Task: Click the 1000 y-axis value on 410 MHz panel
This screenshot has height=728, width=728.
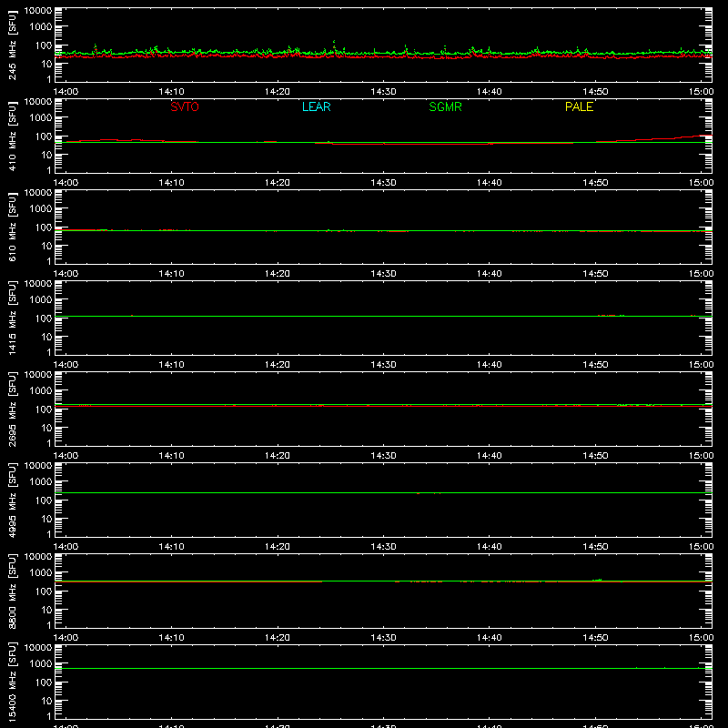Action: coord(41,117)
